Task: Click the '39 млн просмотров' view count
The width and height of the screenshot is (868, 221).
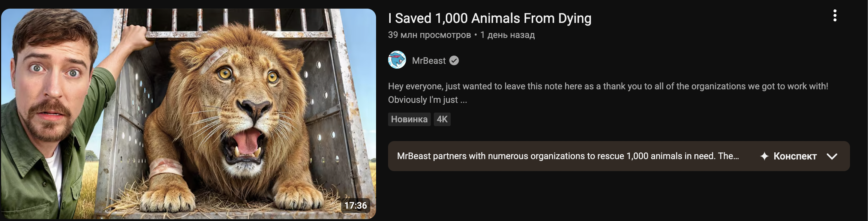Action: (429, 35)
